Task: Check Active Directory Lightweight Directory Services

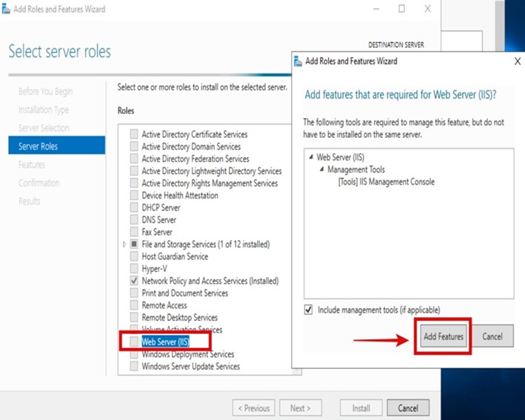Action: pos(134,171)
